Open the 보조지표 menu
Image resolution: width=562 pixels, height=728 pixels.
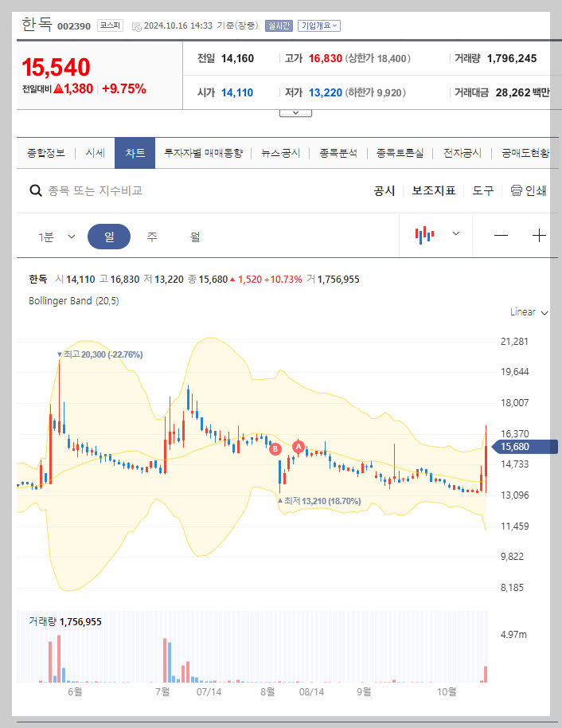[x=433, y=191]
